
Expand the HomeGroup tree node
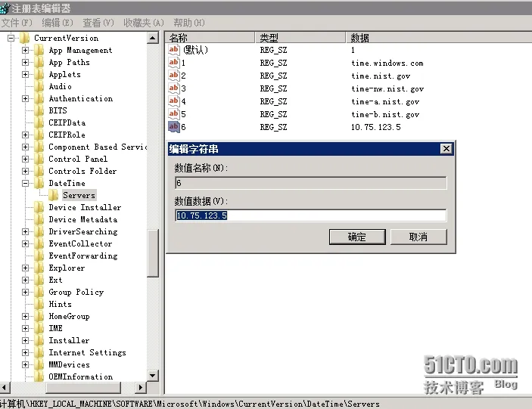[x=25, y=317]
